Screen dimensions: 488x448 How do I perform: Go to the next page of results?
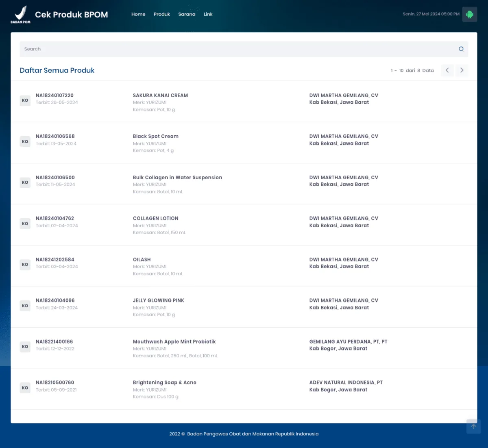click(462, 70)
